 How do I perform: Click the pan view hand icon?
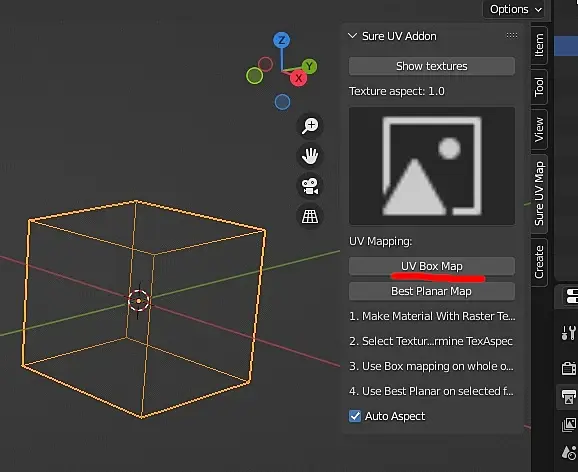point(310,156)
